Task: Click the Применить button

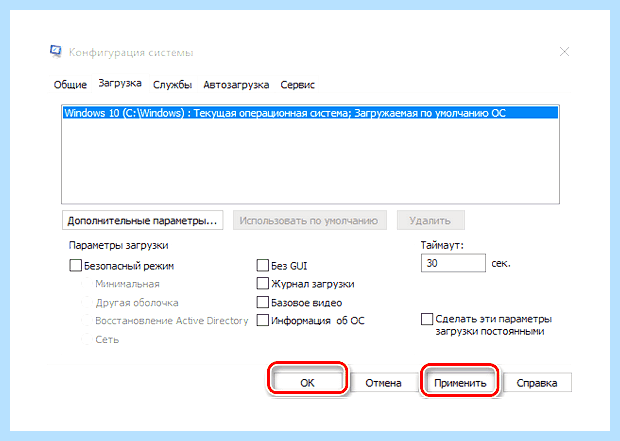Action: pos(460,382)
